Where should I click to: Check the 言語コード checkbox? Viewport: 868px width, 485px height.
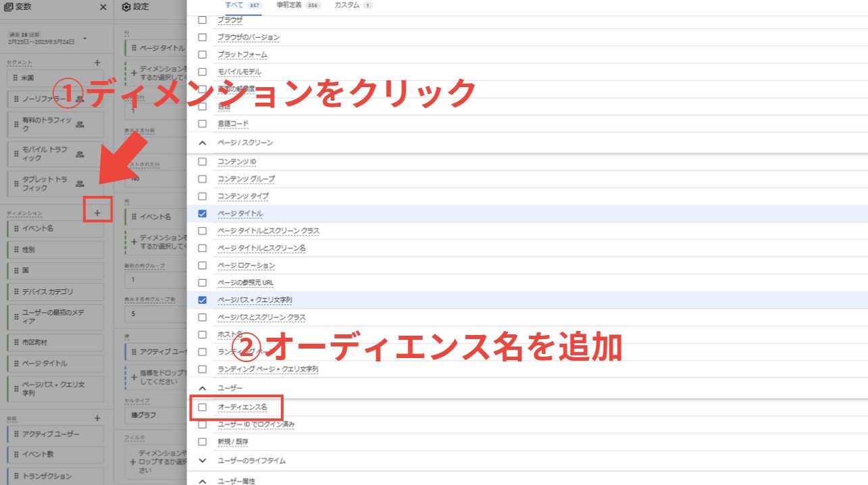202,124
